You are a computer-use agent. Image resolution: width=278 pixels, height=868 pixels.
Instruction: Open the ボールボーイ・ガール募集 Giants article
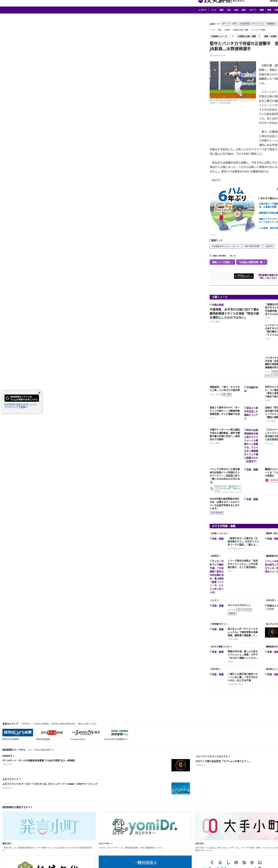pyautogui.click(x=39, y=761)
